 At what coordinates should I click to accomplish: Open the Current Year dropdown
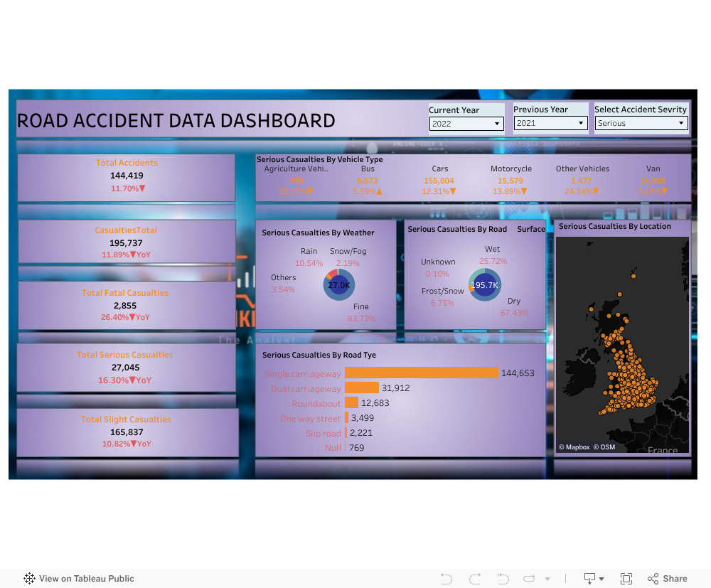466,124
